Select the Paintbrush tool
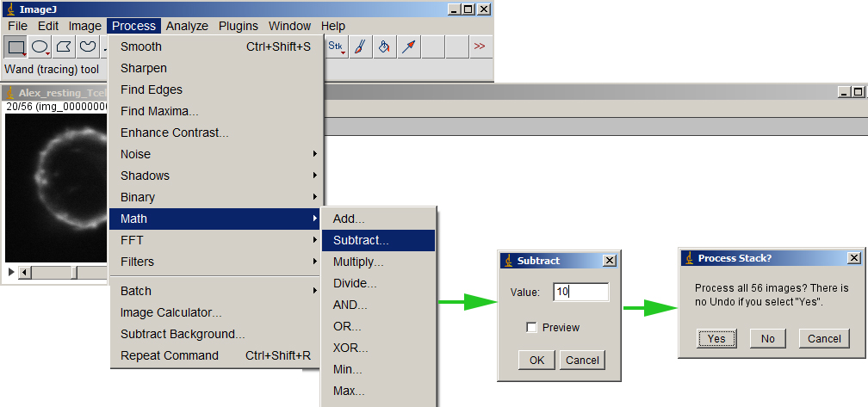 [360, 46]
